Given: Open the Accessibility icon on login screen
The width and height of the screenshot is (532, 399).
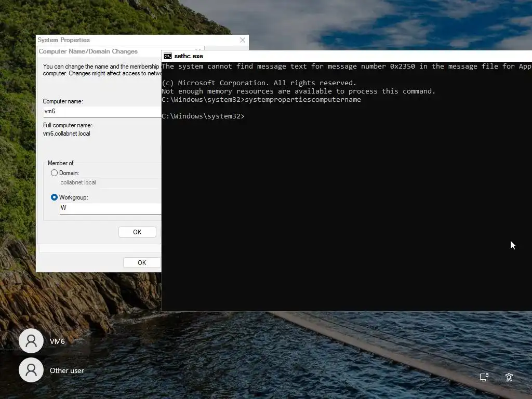Looking at the screenshot, I should (x=509, y=377).
